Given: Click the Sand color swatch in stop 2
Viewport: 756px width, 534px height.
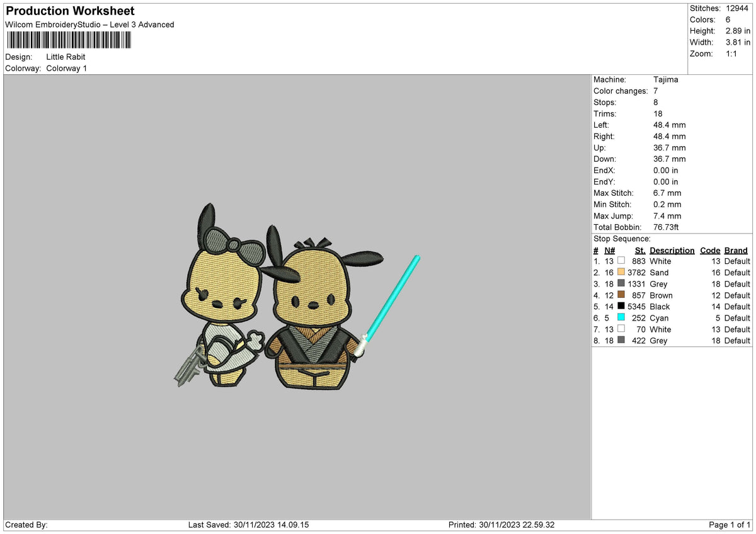Looking at the screenshot, I should point(621,272).
